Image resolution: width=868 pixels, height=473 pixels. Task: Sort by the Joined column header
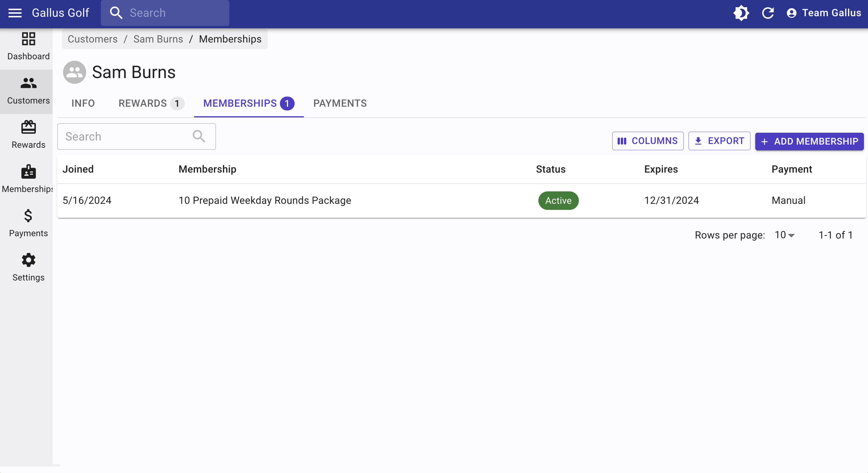click(78, 169)
